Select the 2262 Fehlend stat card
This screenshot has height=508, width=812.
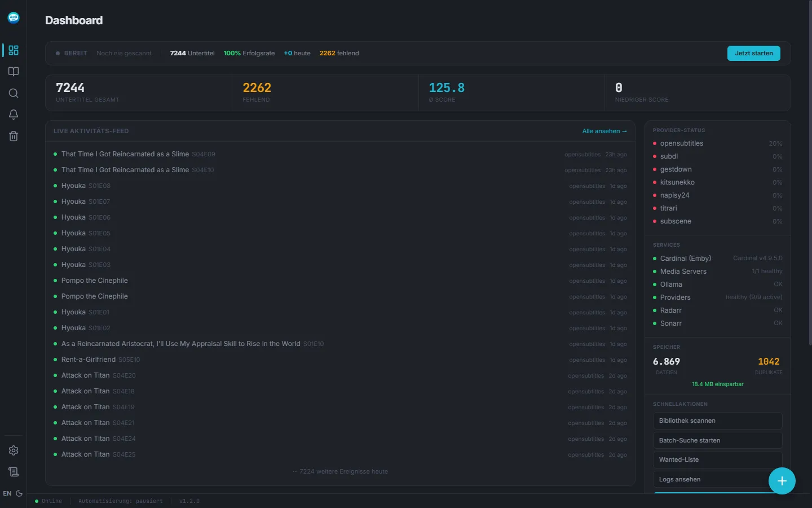point(325,93)
